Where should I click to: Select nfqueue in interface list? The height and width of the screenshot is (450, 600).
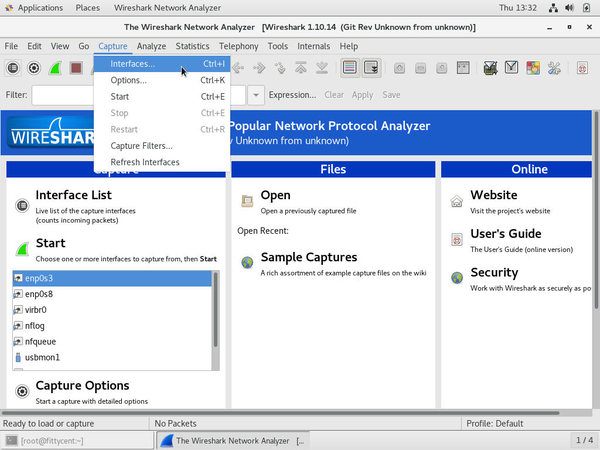(112, 342)
